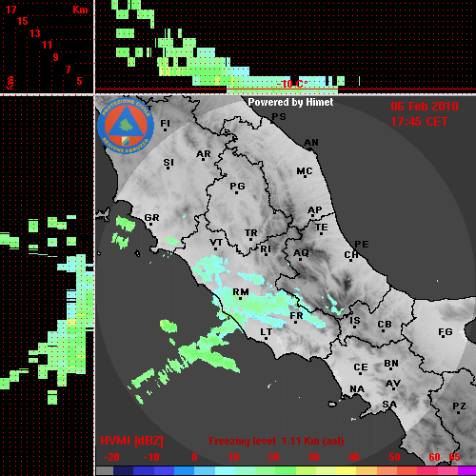Click the '7' height scale label
Image resolution: width=476 pixels, height=476 pixels.
pos(68,69)
